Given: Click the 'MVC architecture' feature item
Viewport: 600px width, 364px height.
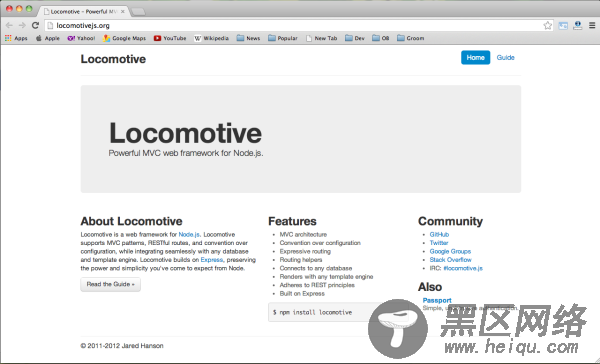Looking at the screenshot, I should click(303, 234).
